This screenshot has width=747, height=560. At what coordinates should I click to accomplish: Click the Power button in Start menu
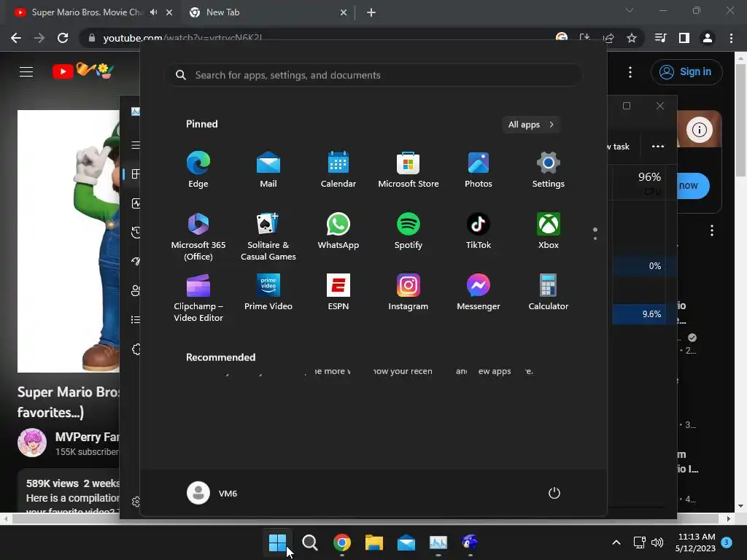click(x=554, y=493)
